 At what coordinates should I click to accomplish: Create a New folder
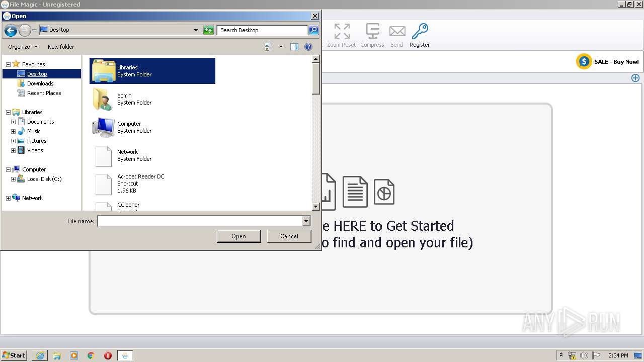(61, 47)
